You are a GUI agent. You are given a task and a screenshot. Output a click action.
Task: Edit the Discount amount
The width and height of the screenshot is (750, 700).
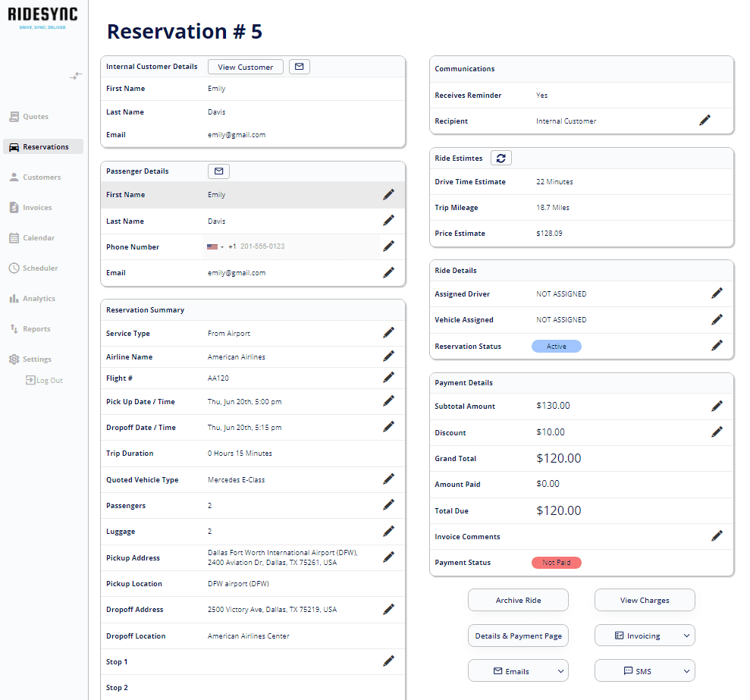(717, 432)
